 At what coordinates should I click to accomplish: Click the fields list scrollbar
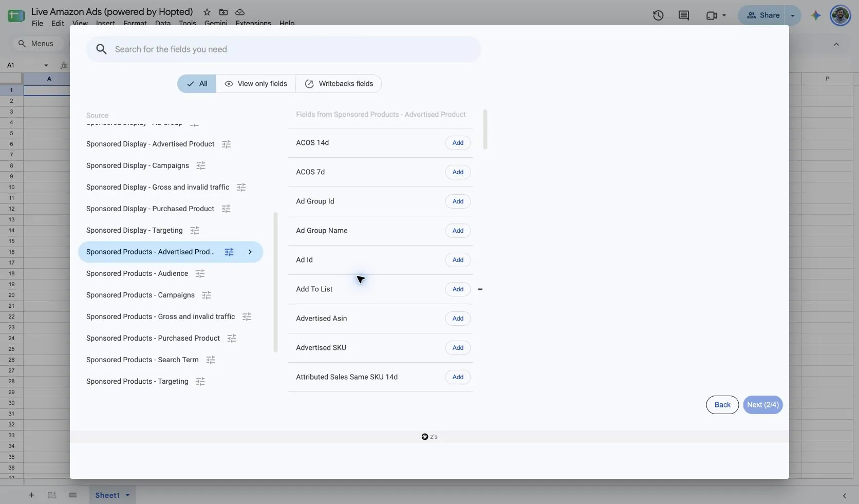485,129
